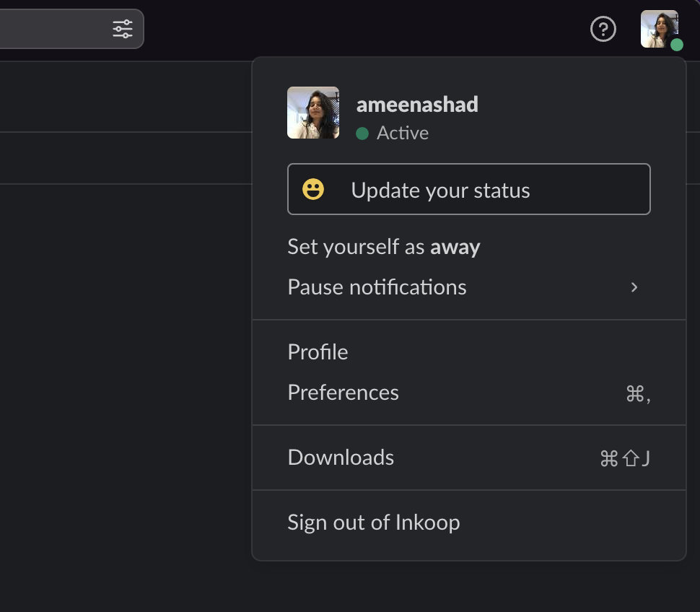This screenshot has width=700, height=612.
Task: Click the Active status label
Action: point(403,133)
